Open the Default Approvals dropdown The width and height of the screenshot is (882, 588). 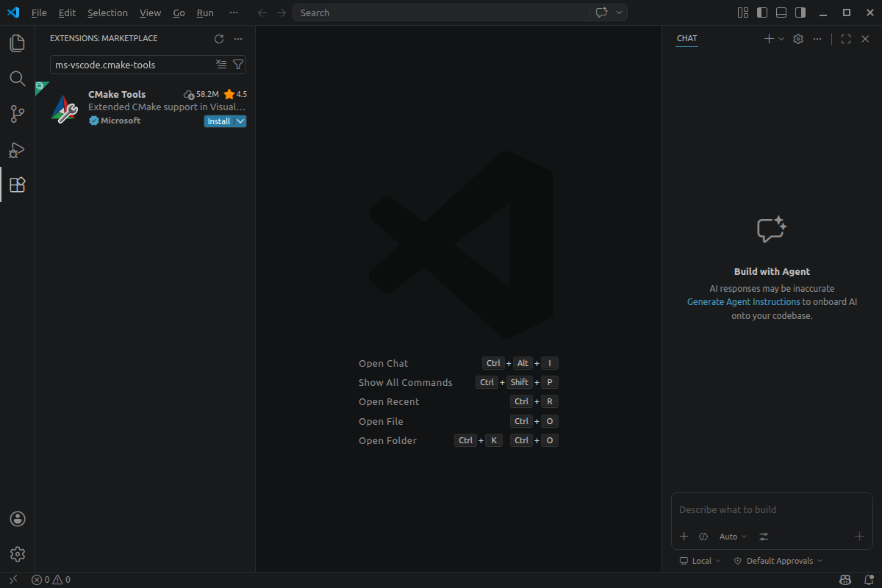click(778, 561)
